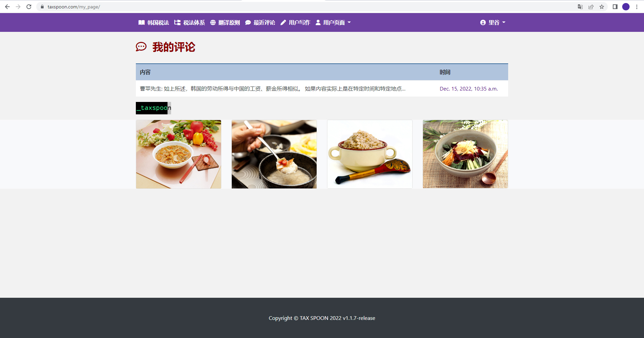This screenshot has width=644, height=338.
Task: Click the user circle icon beside 里谷
Action: (x=483, y=22)
